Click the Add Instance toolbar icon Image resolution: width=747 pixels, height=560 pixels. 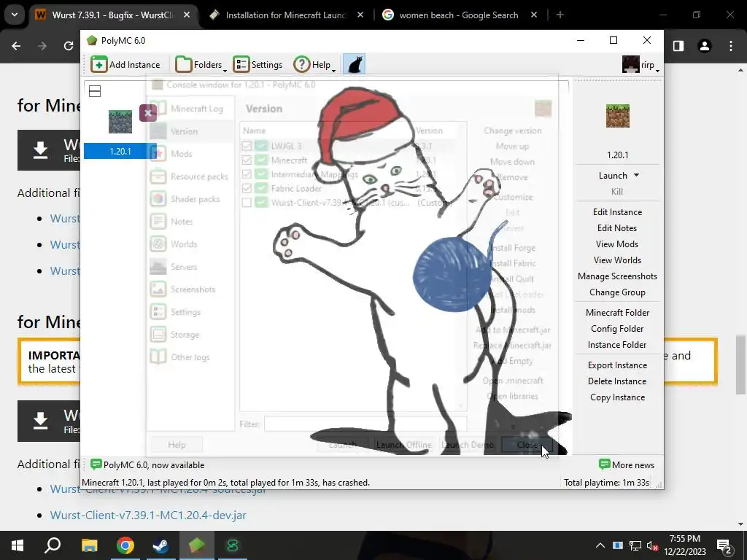coord(125,64)
